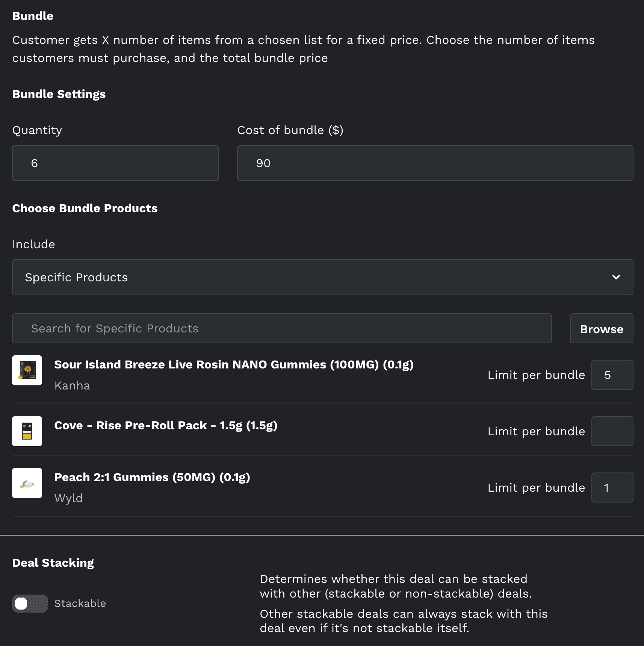Click the Search for Specific Products box
The image size is (644, 646).
pyautogui.click(x=282, y=328)
